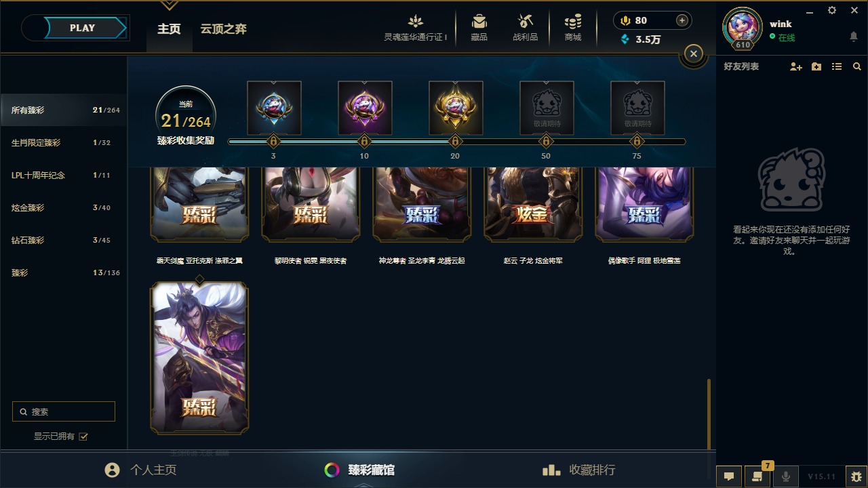Click the new friend folder icon

pos(816,66)
